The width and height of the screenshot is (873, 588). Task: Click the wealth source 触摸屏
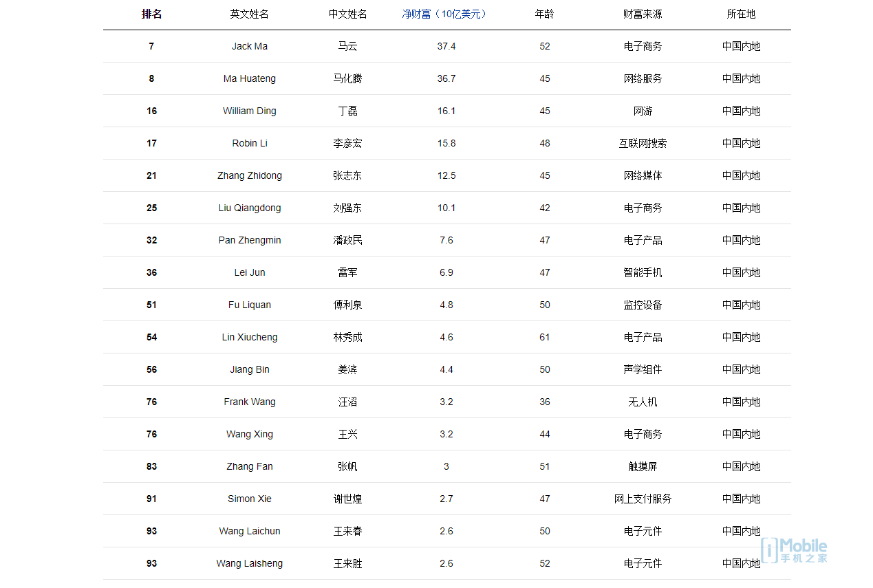[643, 466]
